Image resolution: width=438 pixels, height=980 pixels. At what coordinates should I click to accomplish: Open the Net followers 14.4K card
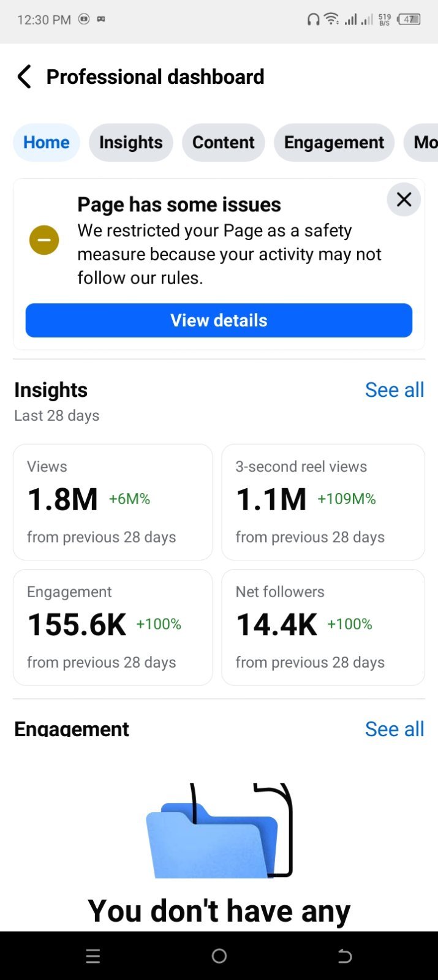pyautogui.click(x=323, y=627)
